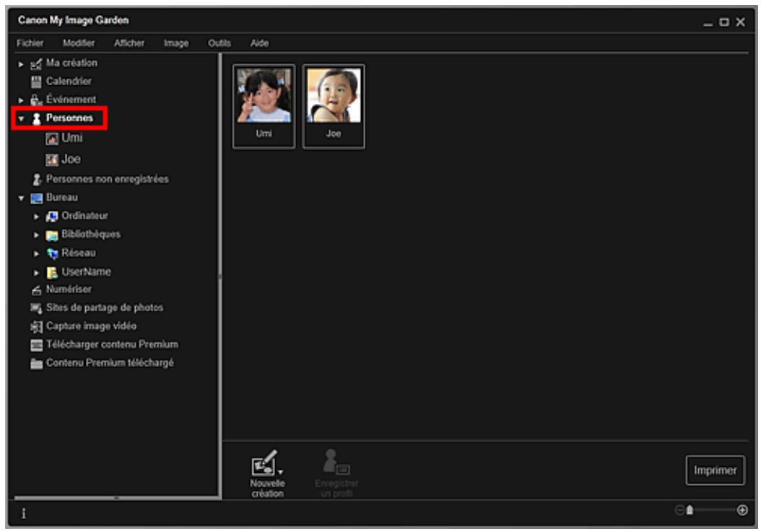
Task: Select the Joe photo thumbnail
Action: pyautogui.click(x=333, y=106)
